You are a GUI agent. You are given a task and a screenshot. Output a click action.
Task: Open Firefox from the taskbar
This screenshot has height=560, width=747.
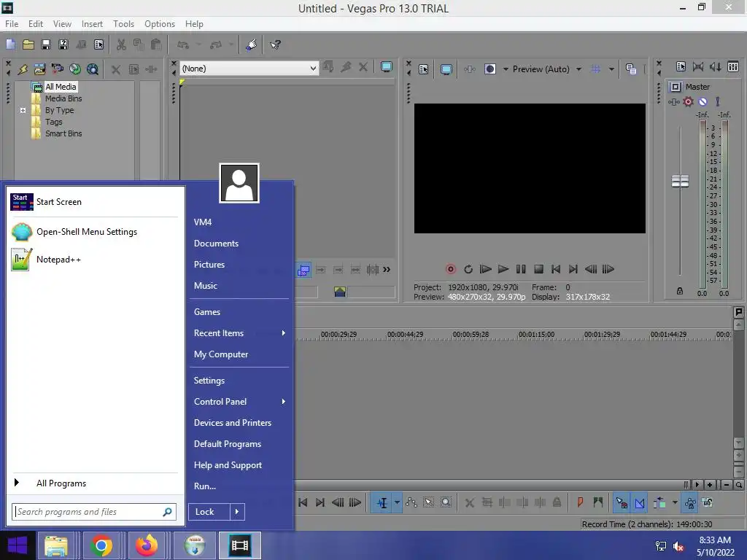[x=146, y=545]
